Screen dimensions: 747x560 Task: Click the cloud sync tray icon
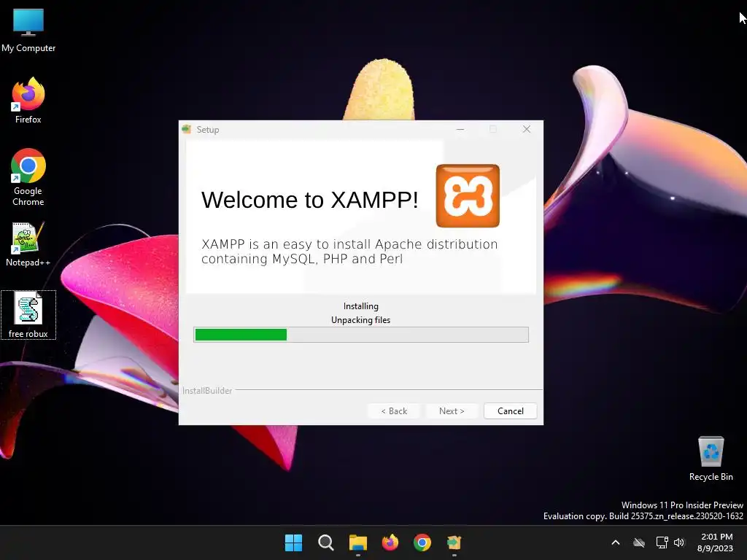click(639, 542)
